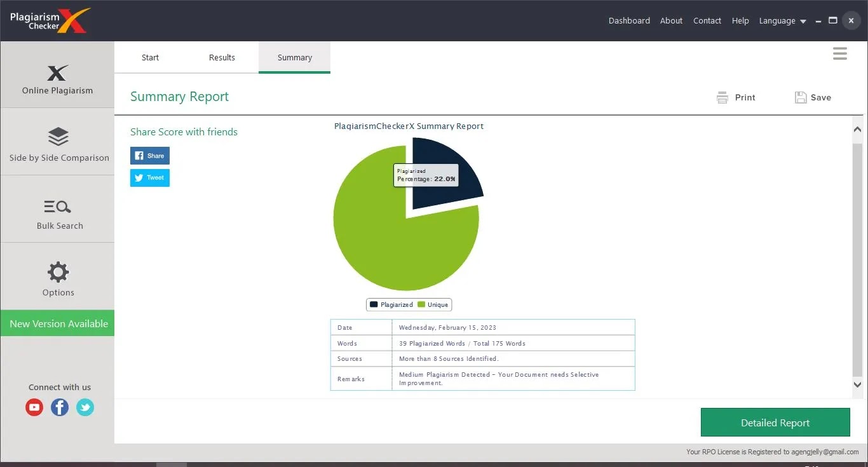Click the New Version Available banner
Viewport: 868px width, 467px height.
tap(57, 323)
